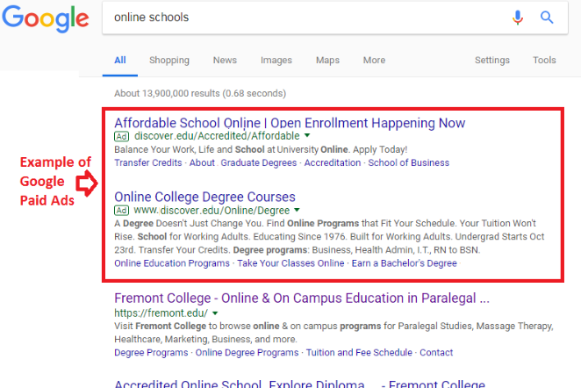The image size is (588, 388).
Task: Click discover.edu/Accredited/Affordable URL text
Action: (217, 136)
